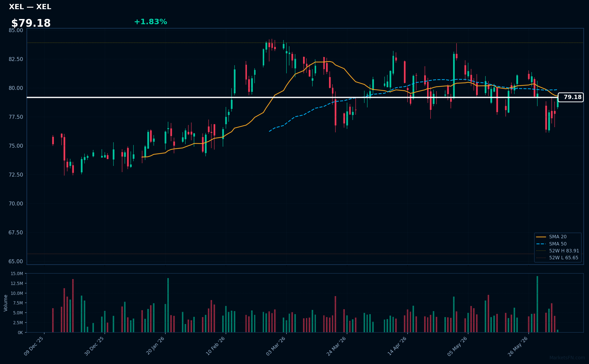This screenshot has height=364, width=589.
Task: Click the 72.50 price axis label
Action: [x=16, y=175]
